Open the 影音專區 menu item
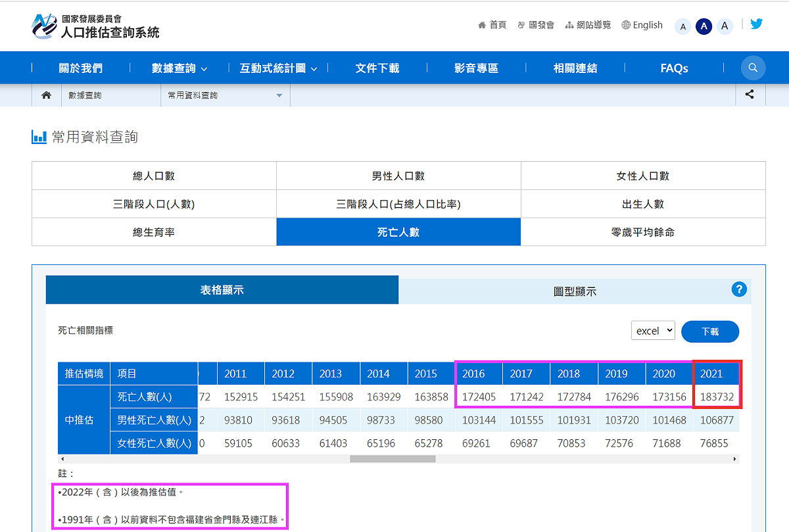This screenshot has height=532, width=789. tap(476, 68)
